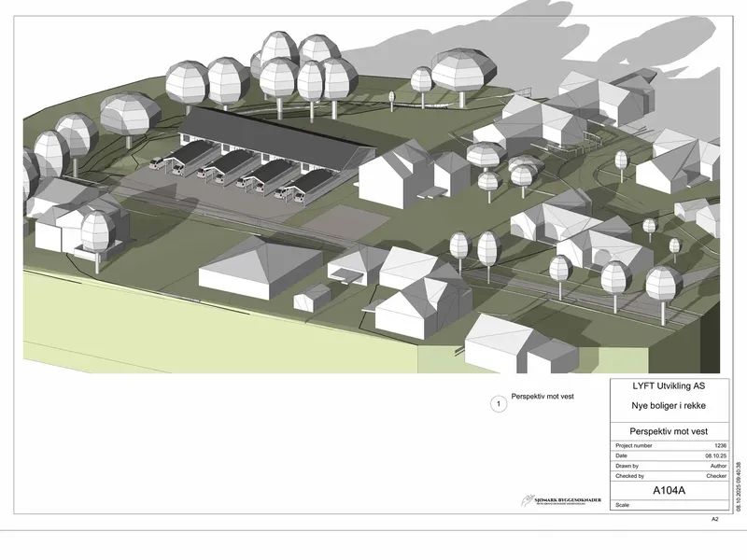This screenshot has width=747, height=560.
Task: Click the circled view number 1 marker
Action: (x=499, y=404)
